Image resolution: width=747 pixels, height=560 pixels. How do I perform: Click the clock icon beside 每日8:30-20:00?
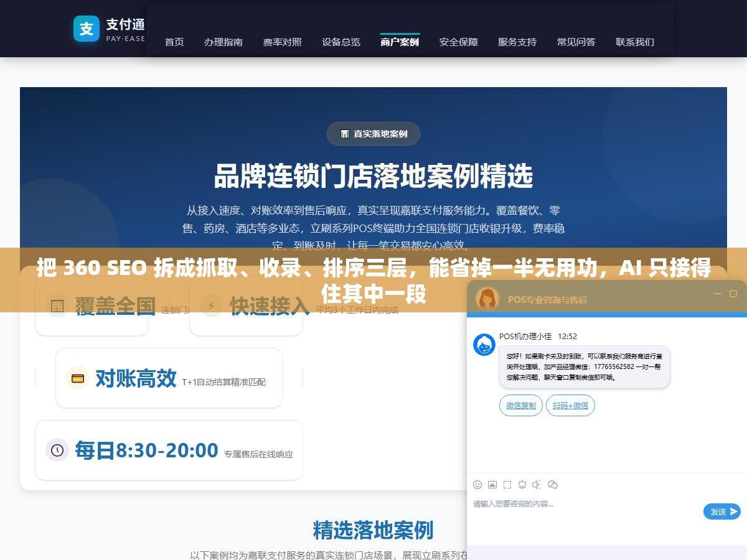(57, 450)
